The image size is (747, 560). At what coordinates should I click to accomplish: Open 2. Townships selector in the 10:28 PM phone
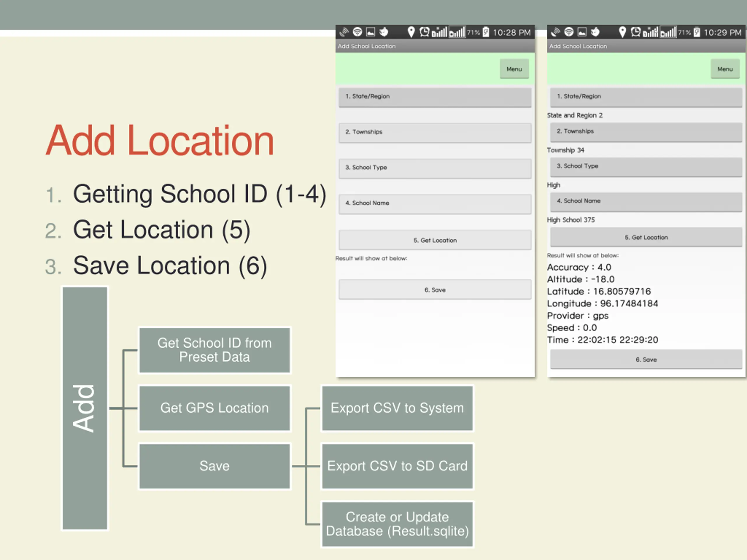(x=435, y=133)
